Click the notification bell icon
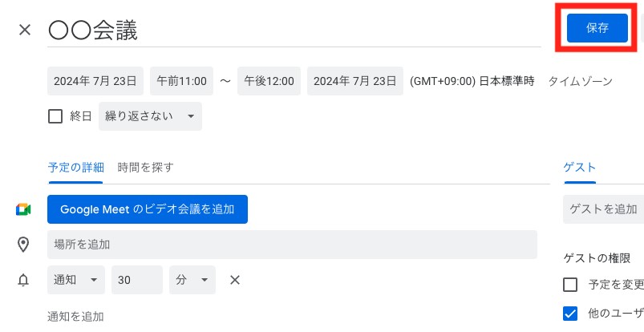This screenshot has height=332, width=644. click(23, 280)
